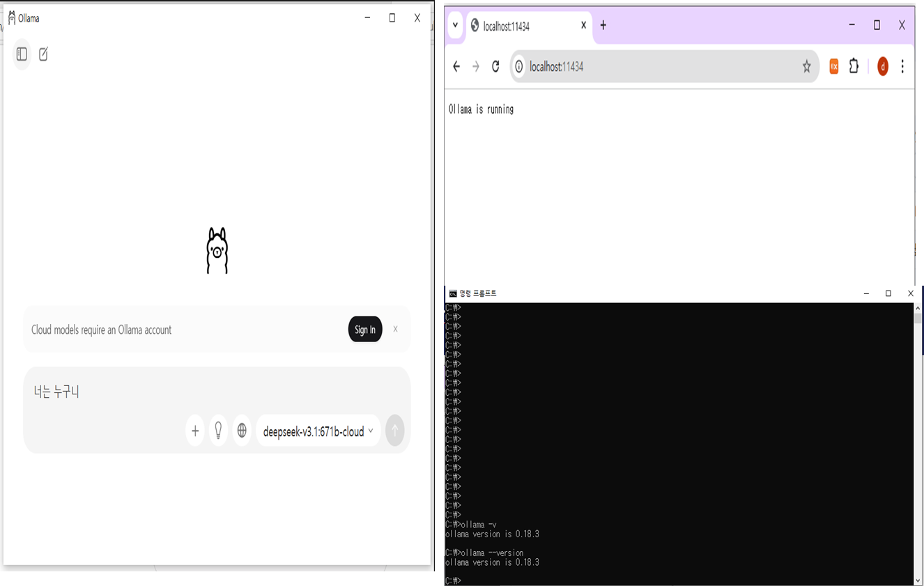Click the large llama mascot image
924x586 pixels.
pos(217,250)
